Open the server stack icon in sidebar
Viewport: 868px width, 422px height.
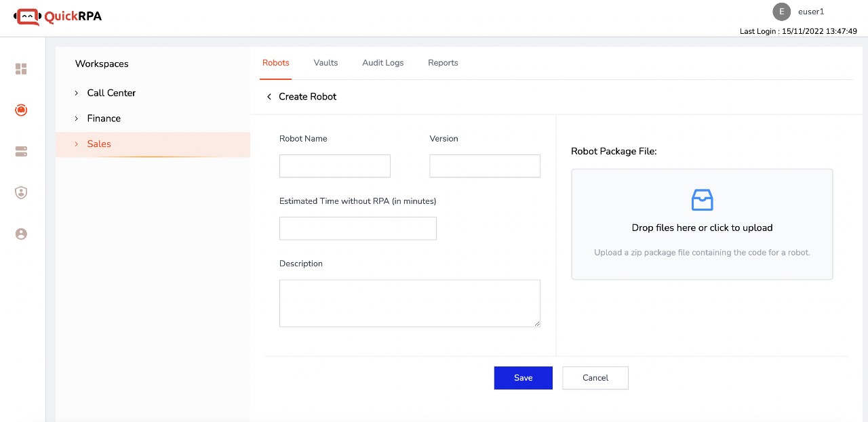(x=21, y=152)
